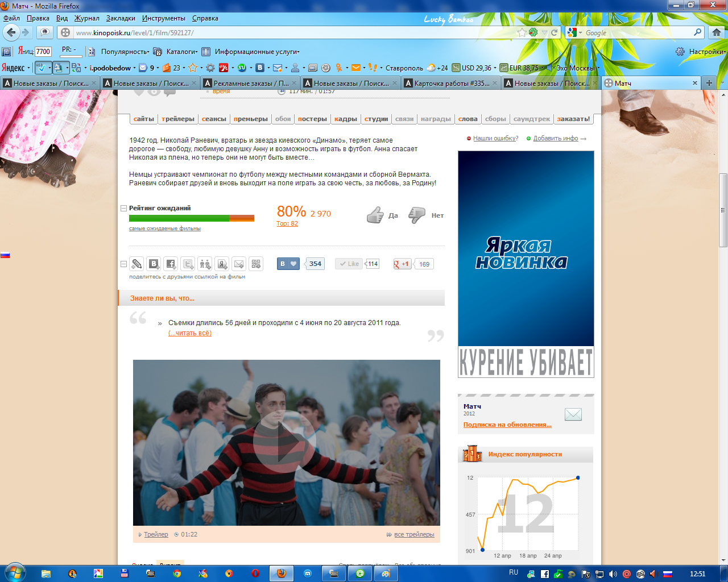Screen dimensions: 728x582
Task: Collapse Рейтинг ожиданий section
Action: point(123,209)
